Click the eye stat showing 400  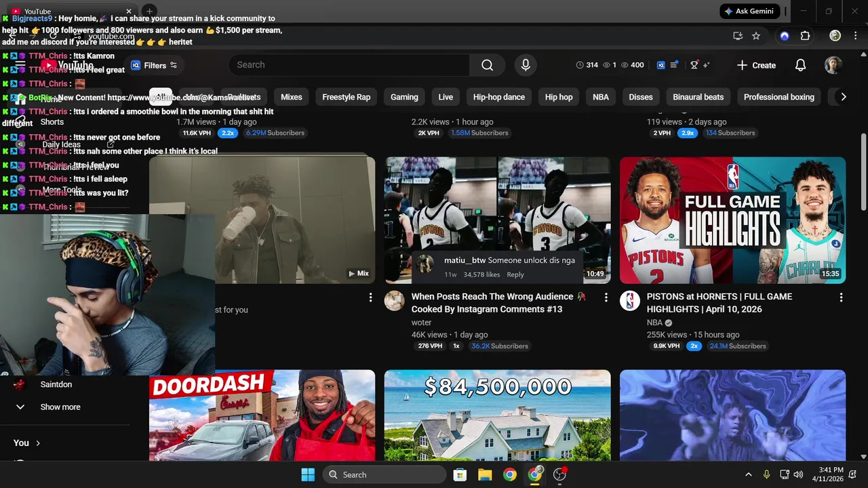(x=633, y=65)
